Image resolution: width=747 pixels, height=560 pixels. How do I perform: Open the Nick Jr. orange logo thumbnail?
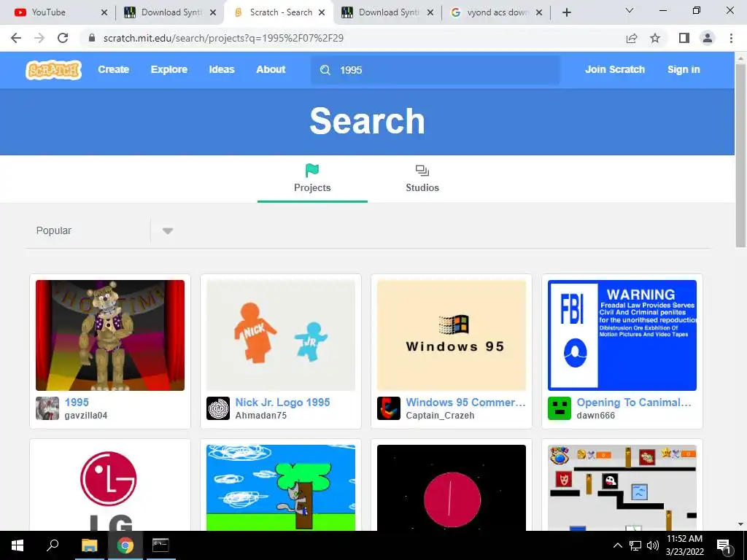click(281, 335)
